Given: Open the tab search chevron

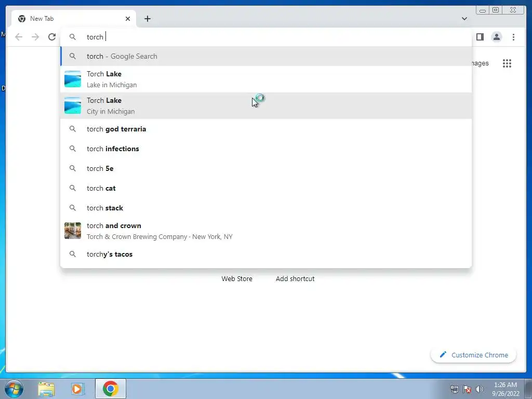Looking at the screenshot, I should tap(464, 19).
